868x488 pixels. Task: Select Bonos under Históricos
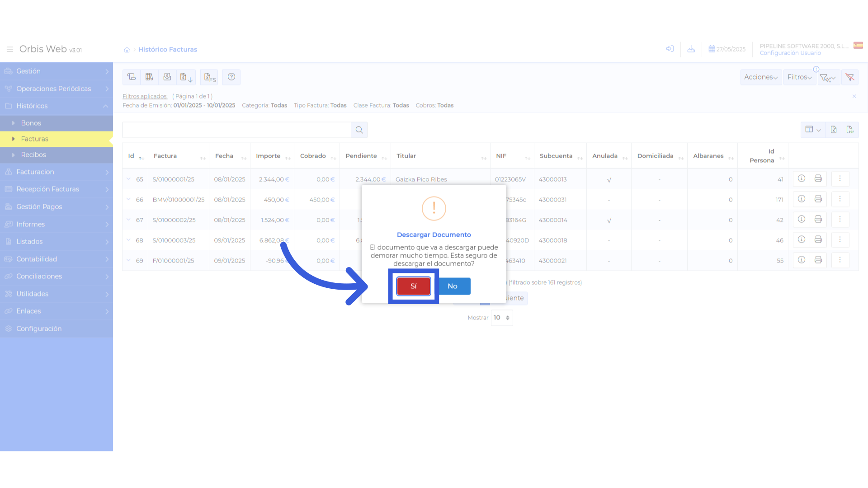pyautogui.click(x=57, y=123)
